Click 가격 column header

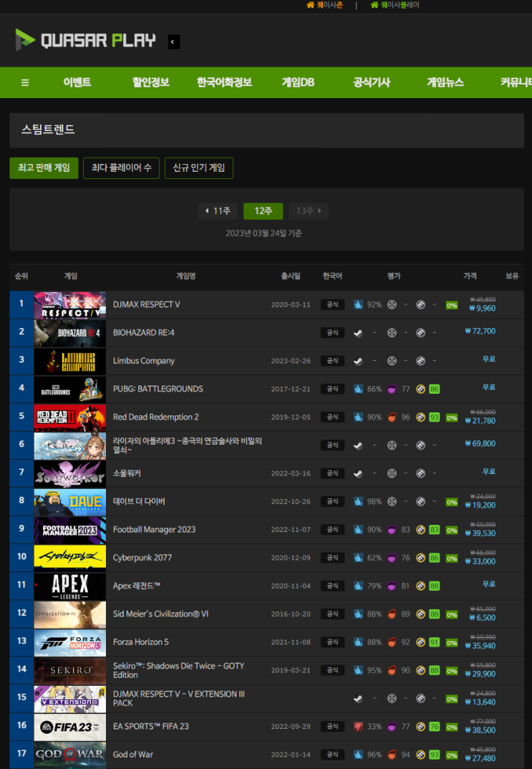[470, 276]
